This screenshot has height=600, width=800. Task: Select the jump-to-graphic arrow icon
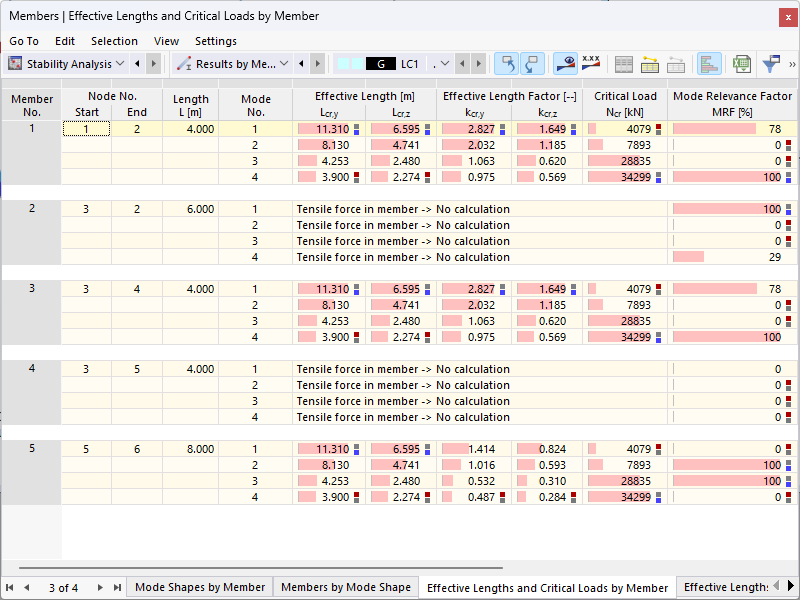pos(508,63)
